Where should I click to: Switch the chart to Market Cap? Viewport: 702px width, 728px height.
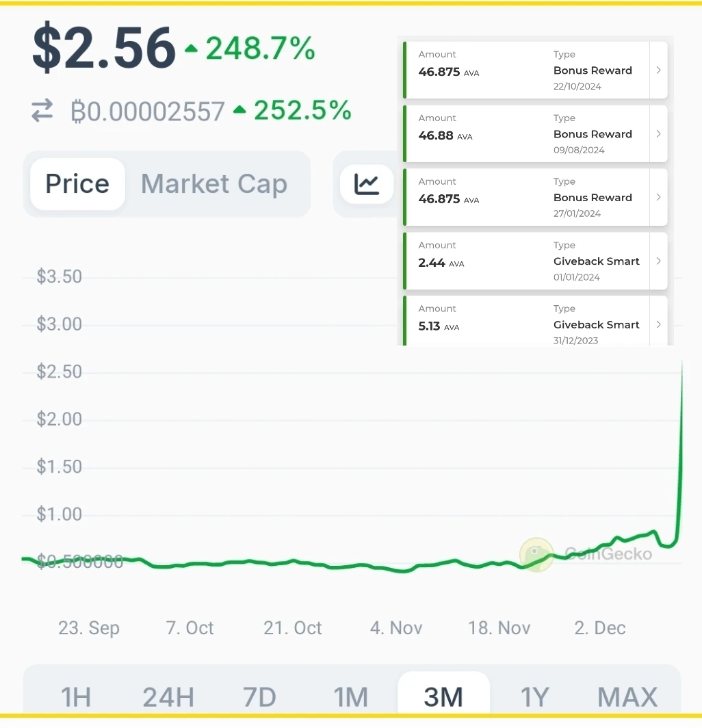tap(214, 184)
